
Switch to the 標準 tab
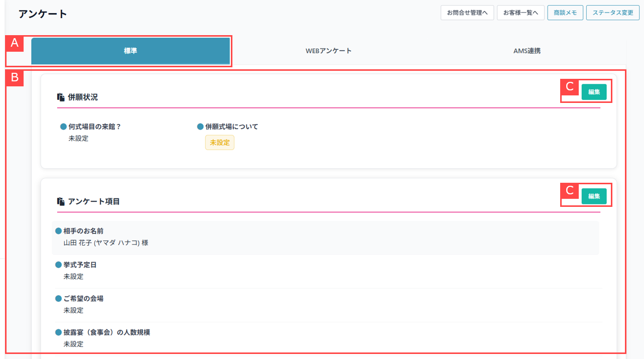tap(131, 51)
